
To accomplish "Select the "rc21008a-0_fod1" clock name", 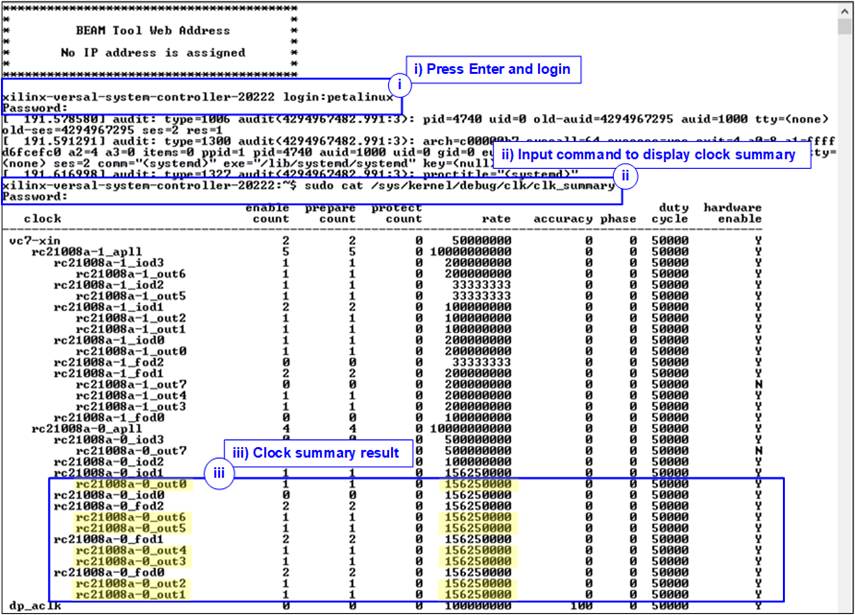I will [109, 539].
